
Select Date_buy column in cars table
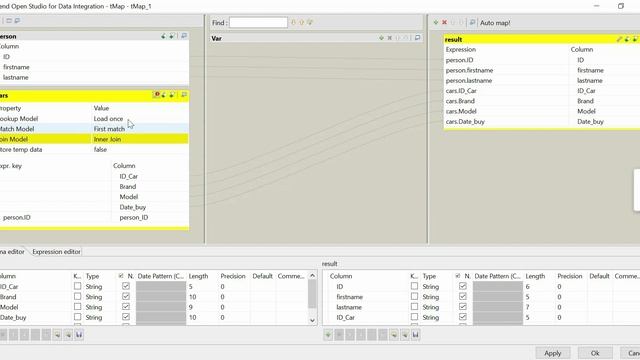click(133, 207)
